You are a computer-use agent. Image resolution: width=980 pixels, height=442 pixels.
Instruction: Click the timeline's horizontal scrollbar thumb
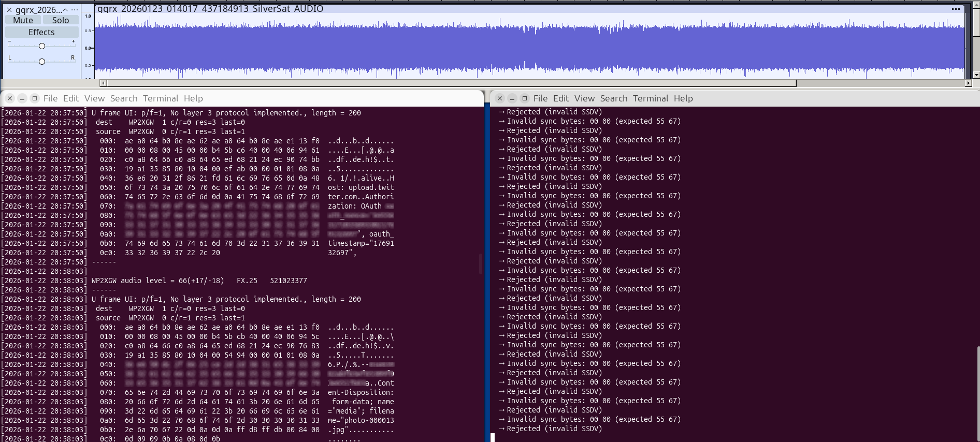tap(451, 83)
